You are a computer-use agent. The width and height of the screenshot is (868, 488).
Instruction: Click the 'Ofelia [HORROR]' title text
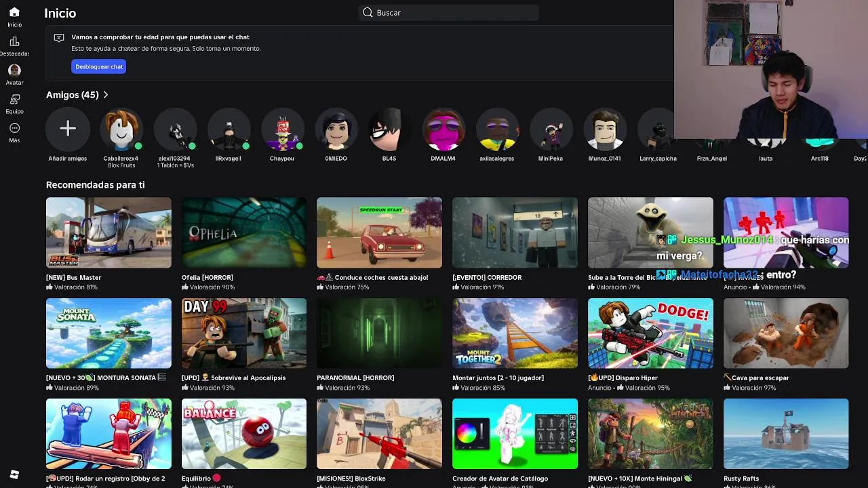pos(208,277)
